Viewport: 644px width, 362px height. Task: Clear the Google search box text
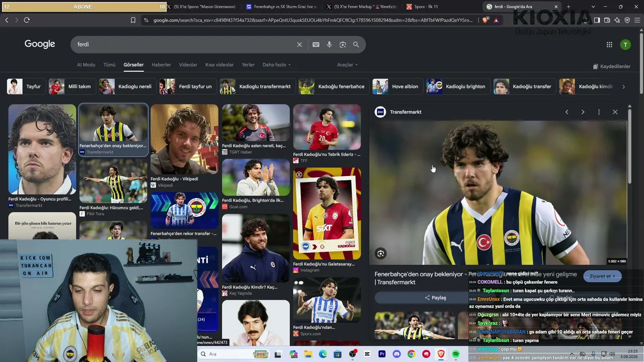pos(299,44)
